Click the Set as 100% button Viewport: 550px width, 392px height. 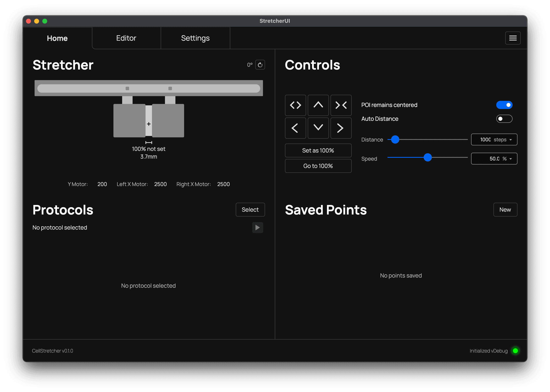(x=318, y=150)
